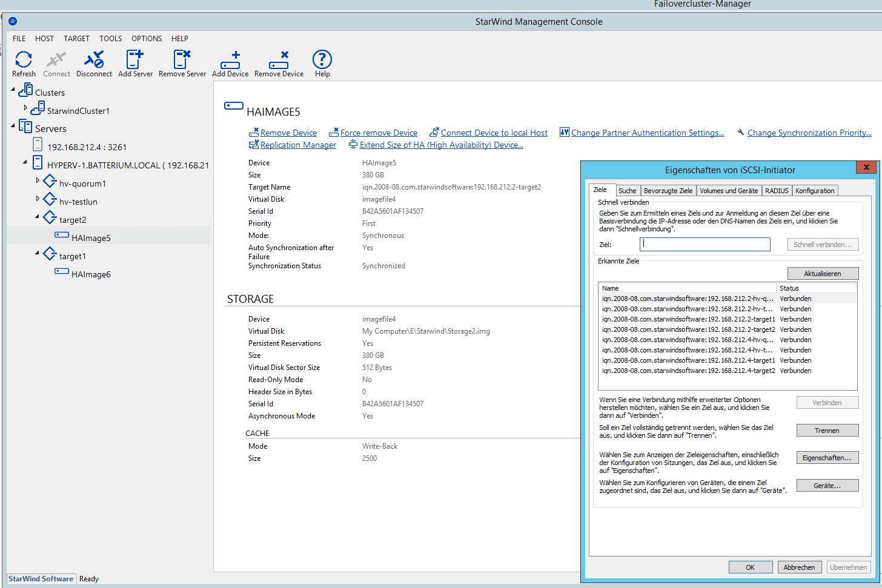Collapse the target1 node
The height and width of the screenshot is (588, 882).
point(37,253)
